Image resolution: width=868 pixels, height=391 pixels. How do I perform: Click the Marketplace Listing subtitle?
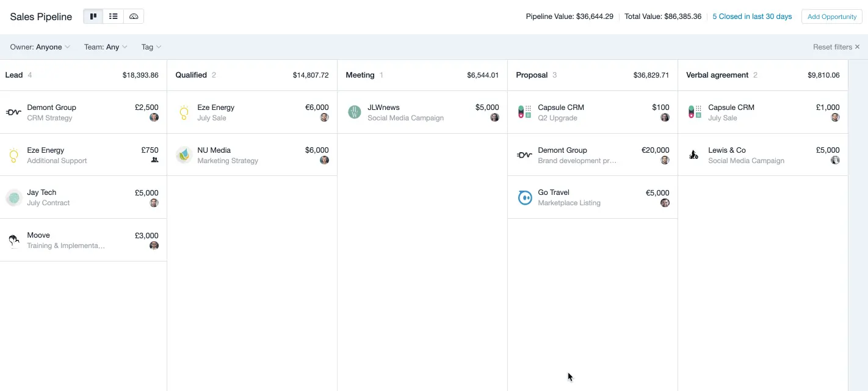[569, 203]
